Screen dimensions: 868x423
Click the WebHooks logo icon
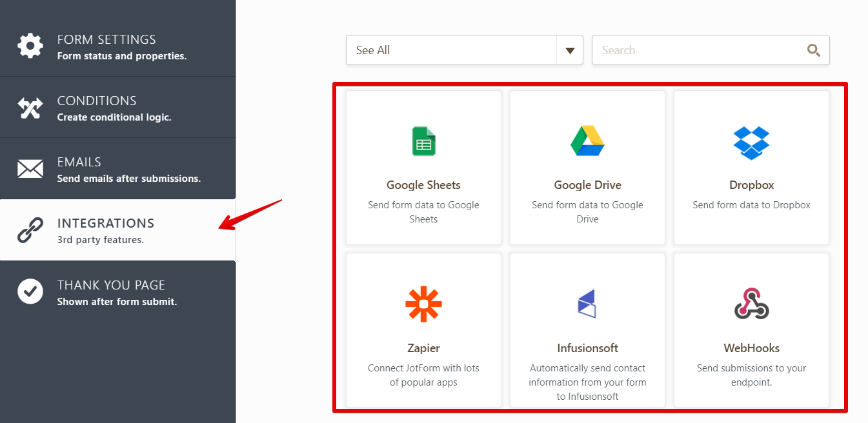pos(752,304)
